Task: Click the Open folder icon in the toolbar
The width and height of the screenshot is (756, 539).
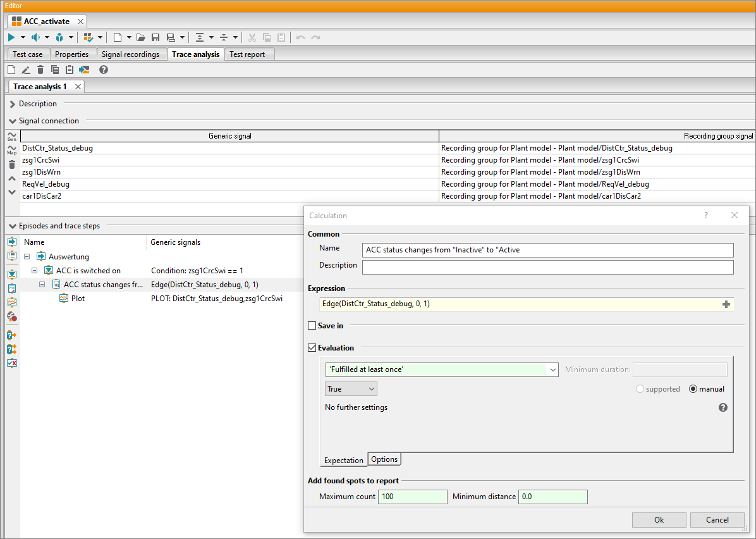Action: coord(141,37)
